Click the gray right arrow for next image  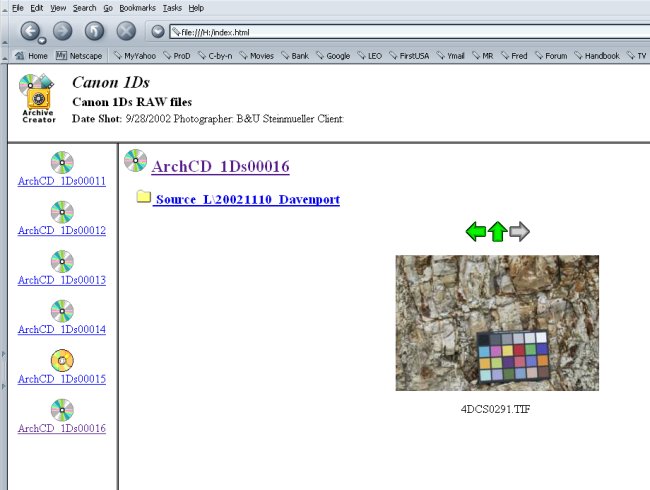(519, 231)
